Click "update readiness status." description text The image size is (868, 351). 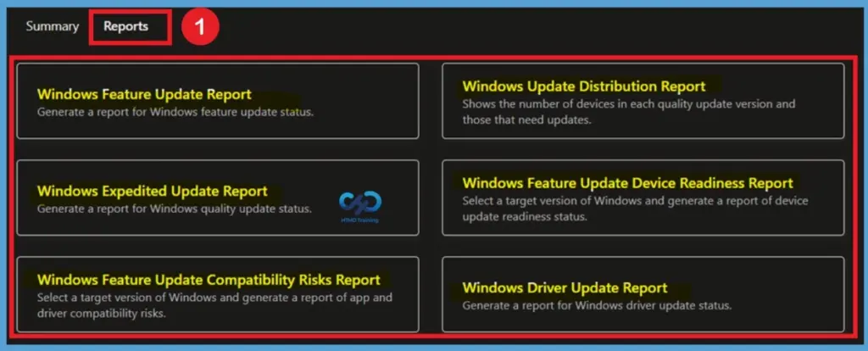(524, 217)
